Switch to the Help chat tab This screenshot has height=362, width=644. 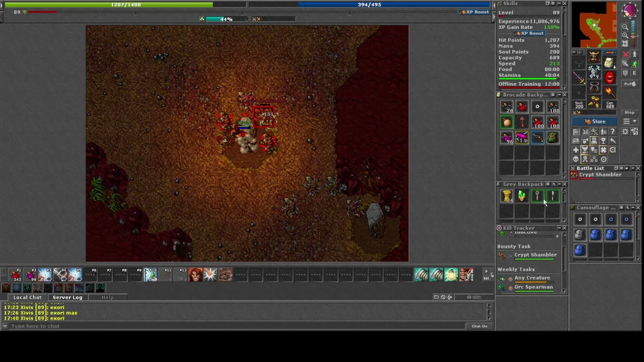point(107,297)
